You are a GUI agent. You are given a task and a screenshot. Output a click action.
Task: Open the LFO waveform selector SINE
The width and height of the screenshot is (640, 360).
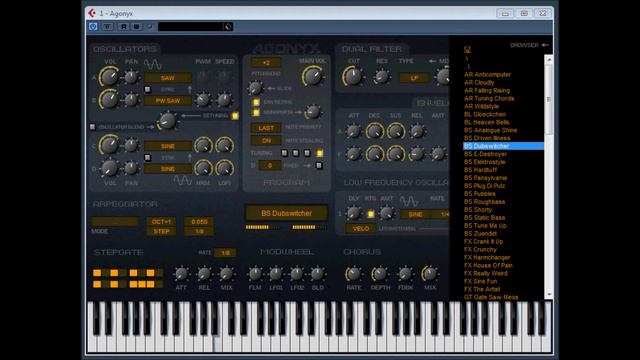tap(415, 214)
